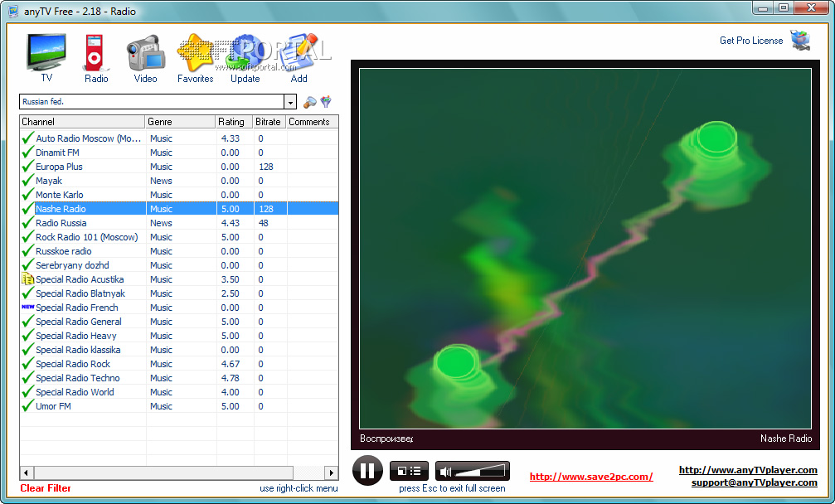The height and width of the screenshot is (504, 835).
Task: Click the green checkmark beside Europa Plus
Action: (x=27, y=166)
